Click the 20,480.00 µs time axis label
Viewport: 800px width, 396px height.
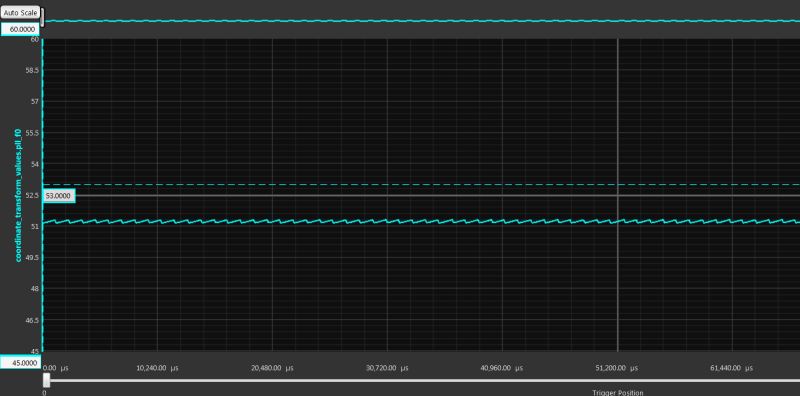[x=272, y=368]
